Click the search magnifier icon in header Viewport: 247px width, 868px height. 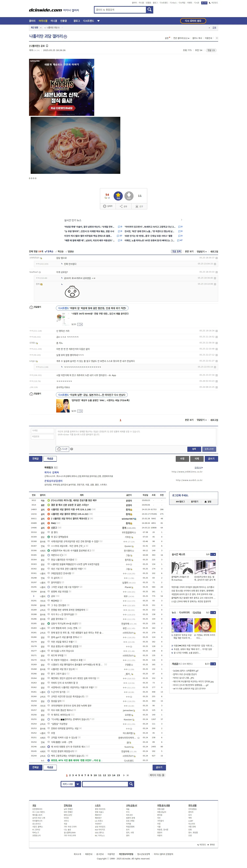(x=150, y=10)
